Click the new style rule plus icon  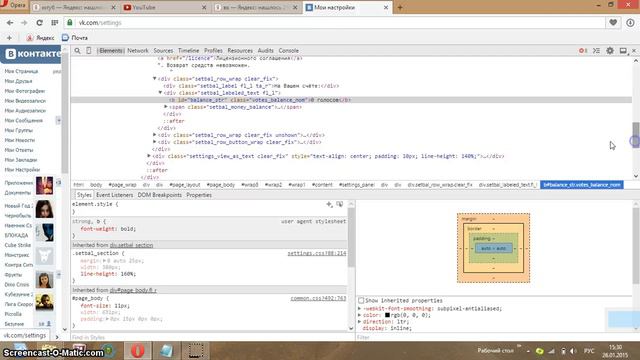[329, 204]
